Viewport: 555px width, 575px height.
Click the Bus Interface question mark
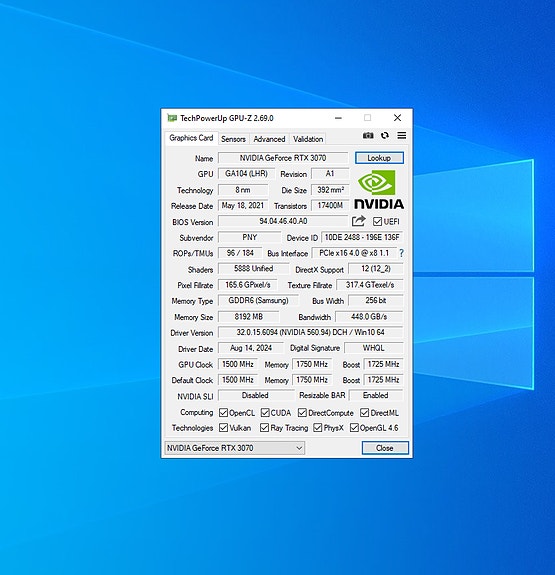401,253
